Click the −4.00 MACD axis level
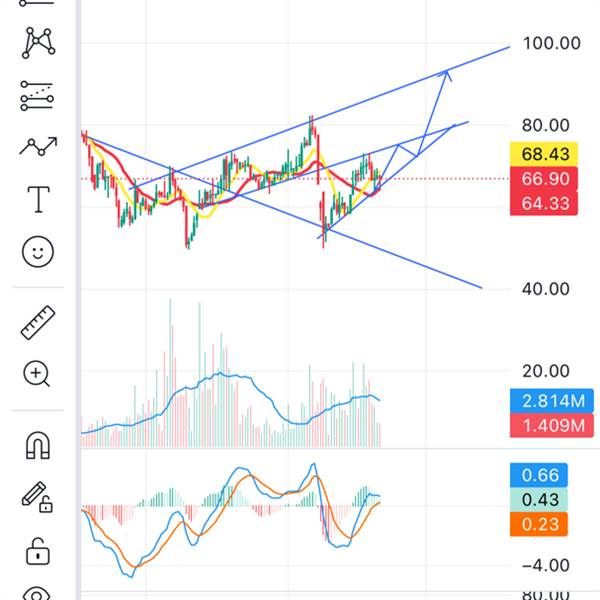 [546, 565]
